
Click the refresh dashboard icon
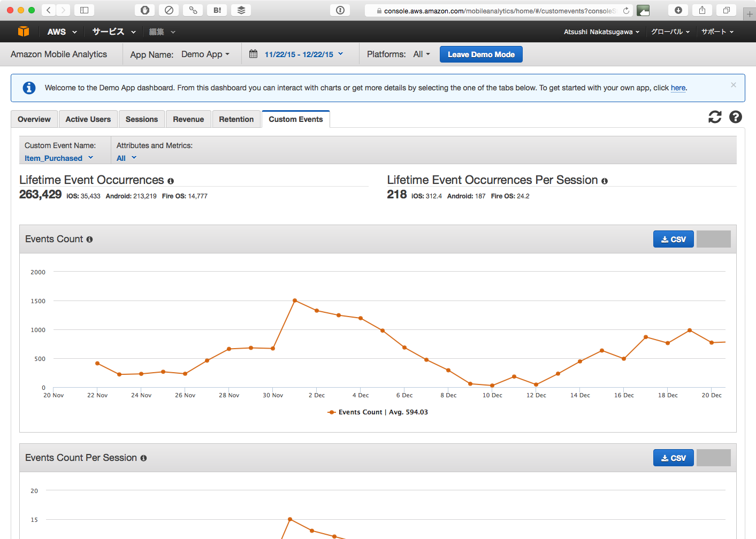[x=715, y=117]
